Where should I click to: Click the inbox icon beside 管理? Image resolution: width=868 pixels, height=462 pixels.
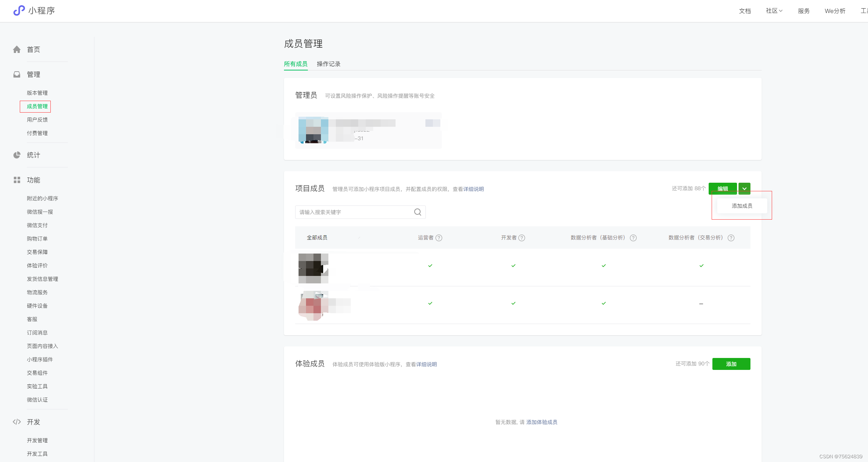click(x=17, y=75)
